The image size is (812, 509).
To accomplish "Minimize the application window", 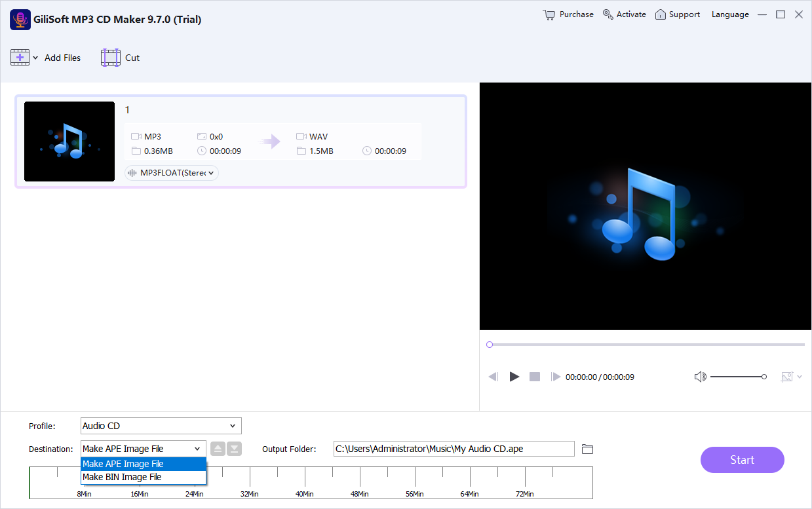I will point(762,14).
